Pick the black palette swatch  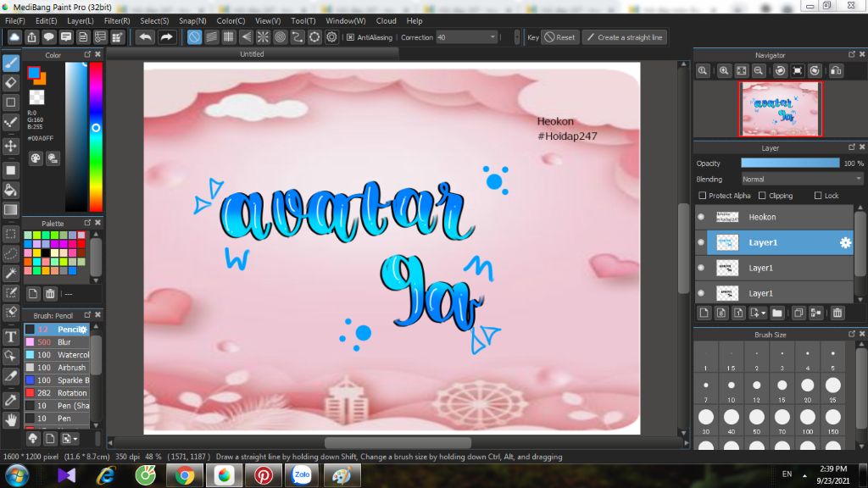[x=46, y=252]
